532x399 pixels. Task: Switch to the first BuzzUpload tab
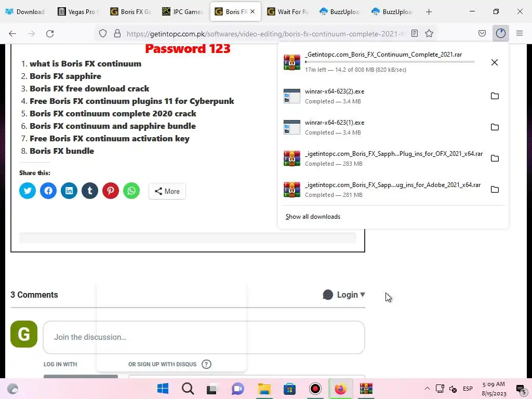coord(340,12)
